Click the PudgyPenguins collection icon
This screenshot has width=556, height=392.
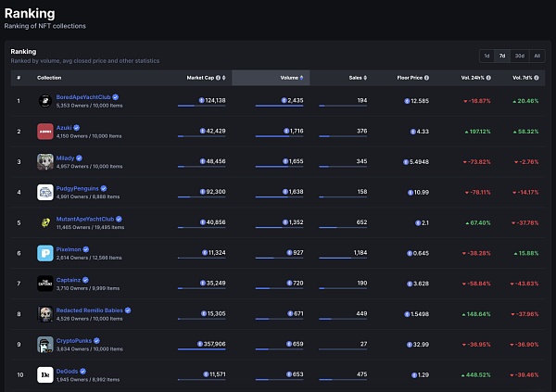coord(44,192)
